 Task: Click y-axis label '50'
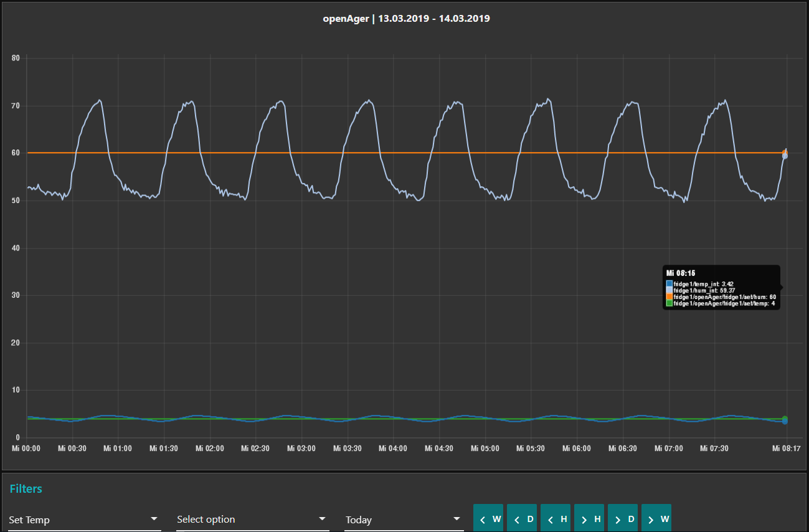click(16, 201)
